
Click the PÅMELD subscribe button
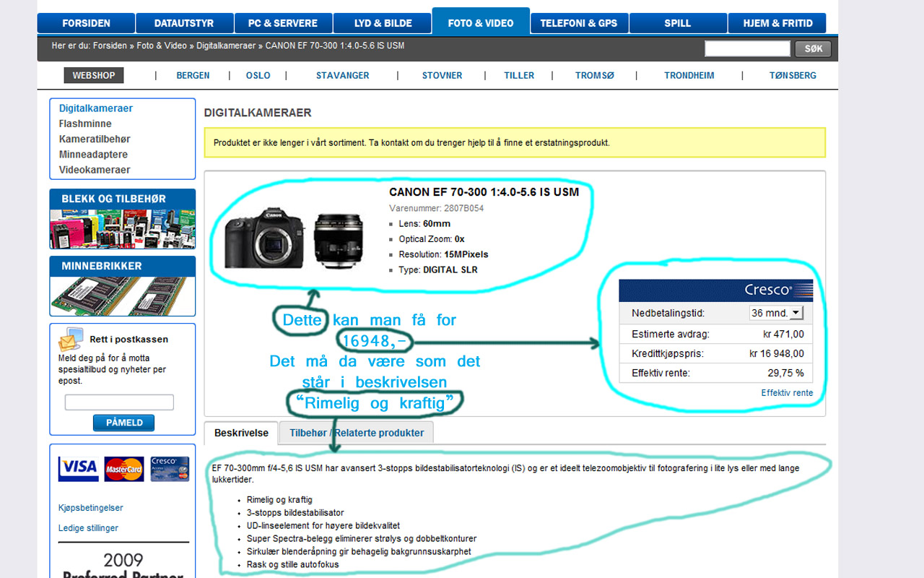pos(123,423)
